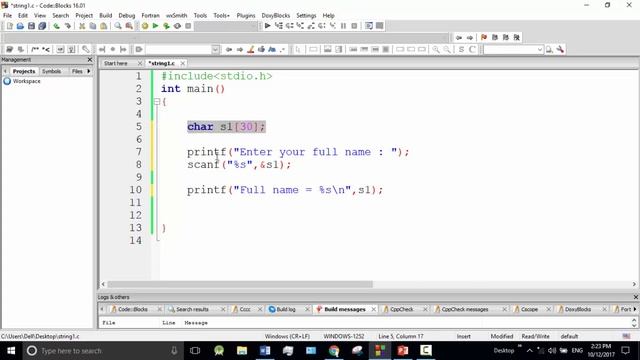Close the Management panel
Viewport: 640px width, 360px height.
point(90,60)
